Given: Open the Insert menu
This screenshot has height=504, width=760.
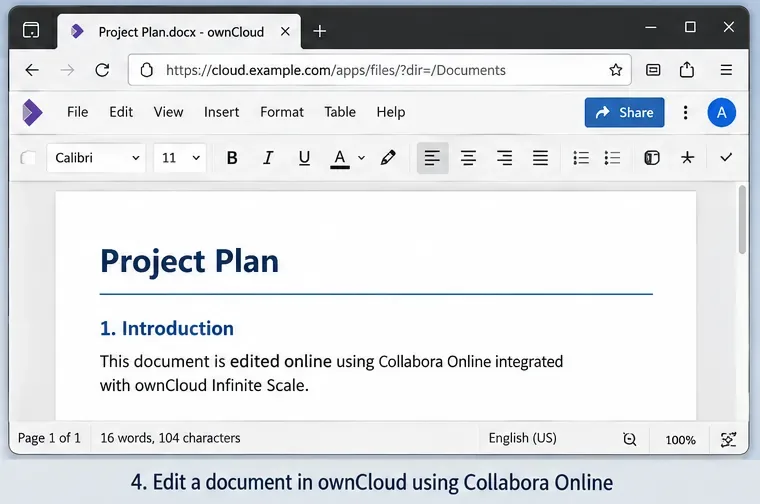Looking at the screenshot, I should pyautogui.click(x=222, y=112).
